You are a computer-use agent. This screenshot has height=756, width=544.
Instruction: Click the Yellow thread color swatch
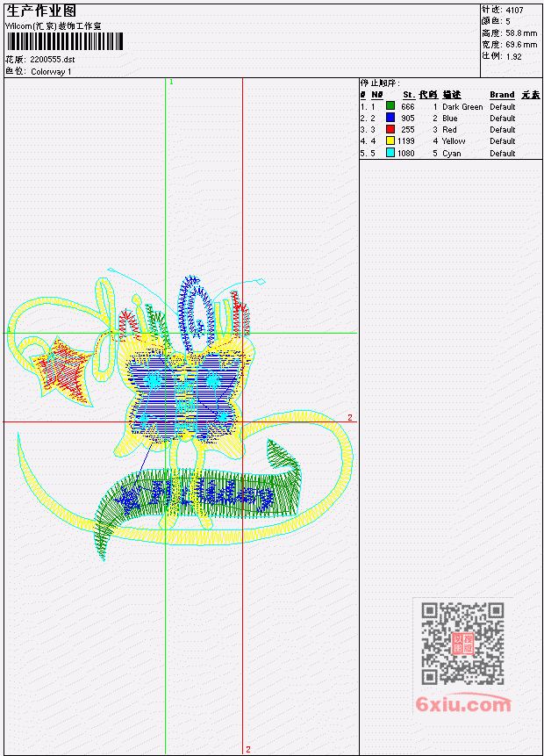(x=390, y=140)
